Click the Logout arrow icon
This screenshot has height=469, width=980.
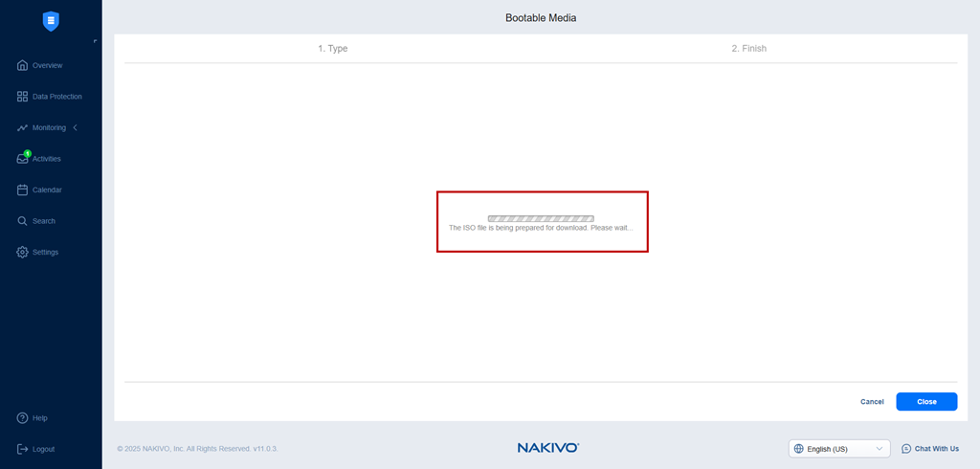pos(23,449)
